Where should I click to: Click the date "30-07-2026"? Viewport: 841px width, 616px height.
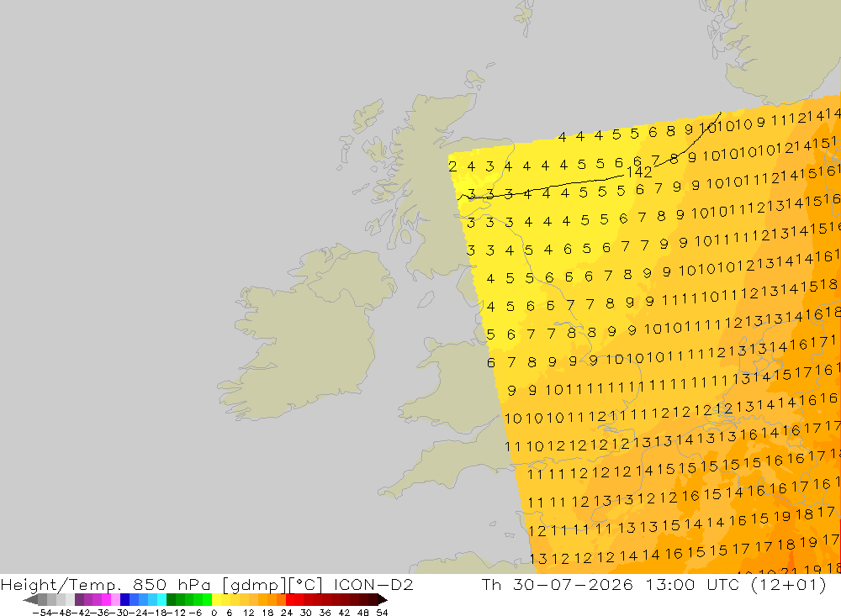573,584
